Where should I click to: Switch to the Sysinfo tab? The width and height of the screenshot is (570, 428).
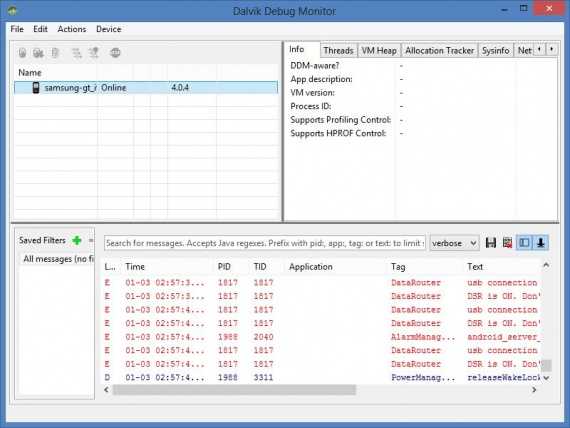[495, 51]
